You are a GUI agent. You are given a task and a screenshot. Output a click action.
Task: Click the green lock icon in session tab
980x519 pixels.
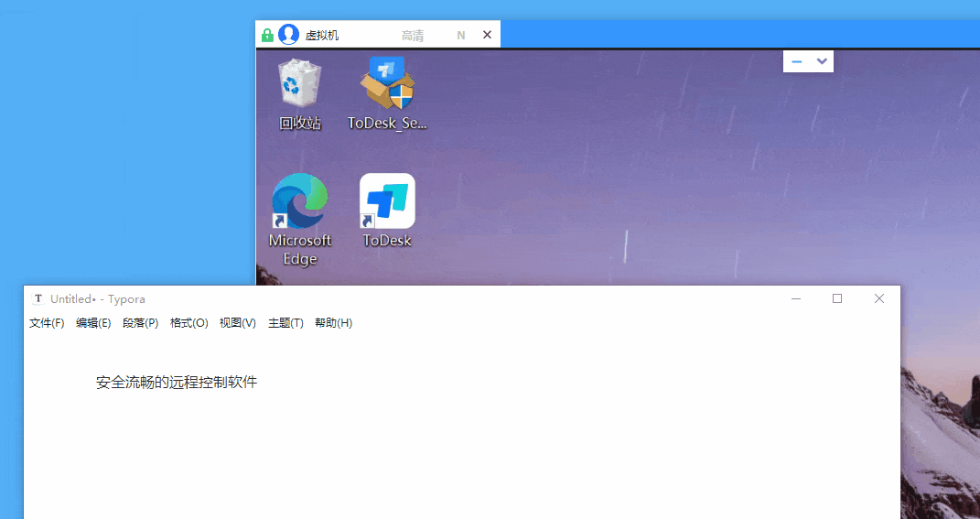[x=267, y=36]
